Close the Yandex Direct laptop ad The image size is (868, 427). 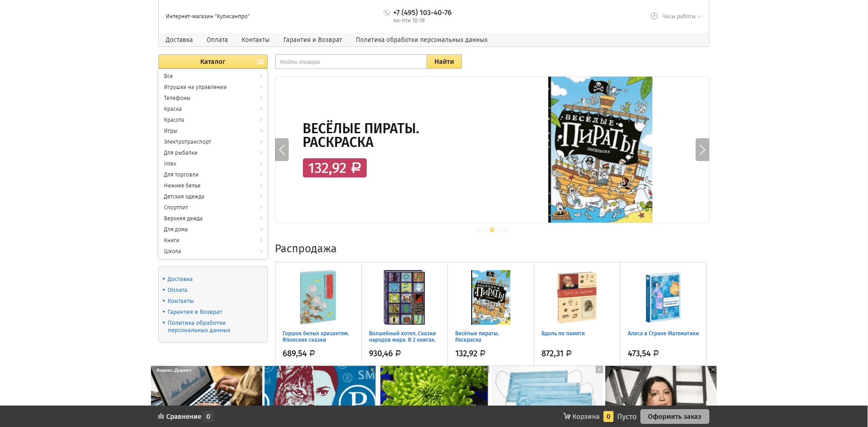(x=259, y=370)
